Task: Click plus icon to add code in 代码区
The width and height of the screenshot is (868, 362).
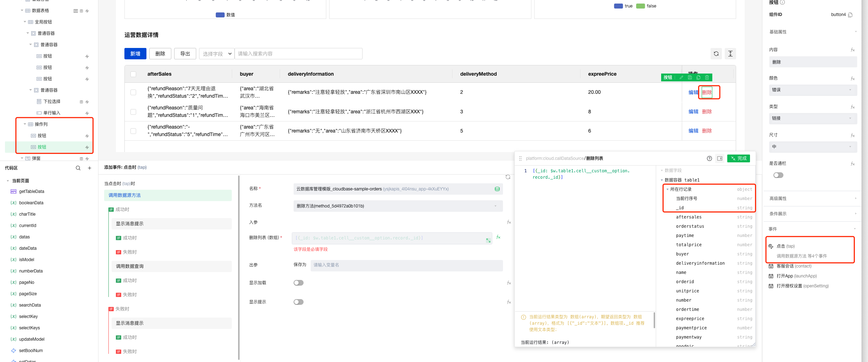Action: pos(90,168)
